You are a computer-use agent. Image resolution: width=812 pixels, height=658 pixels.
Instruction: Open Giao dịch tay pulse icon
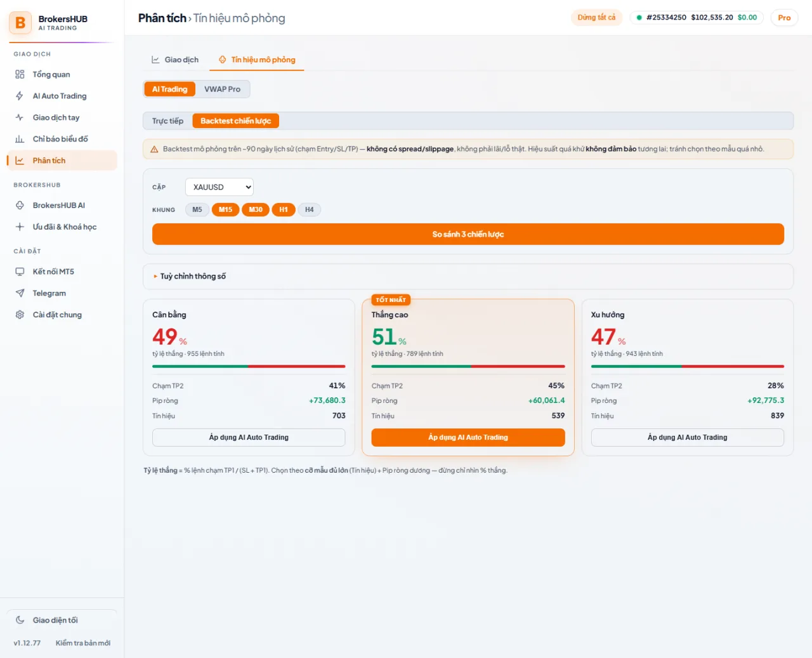20,117
